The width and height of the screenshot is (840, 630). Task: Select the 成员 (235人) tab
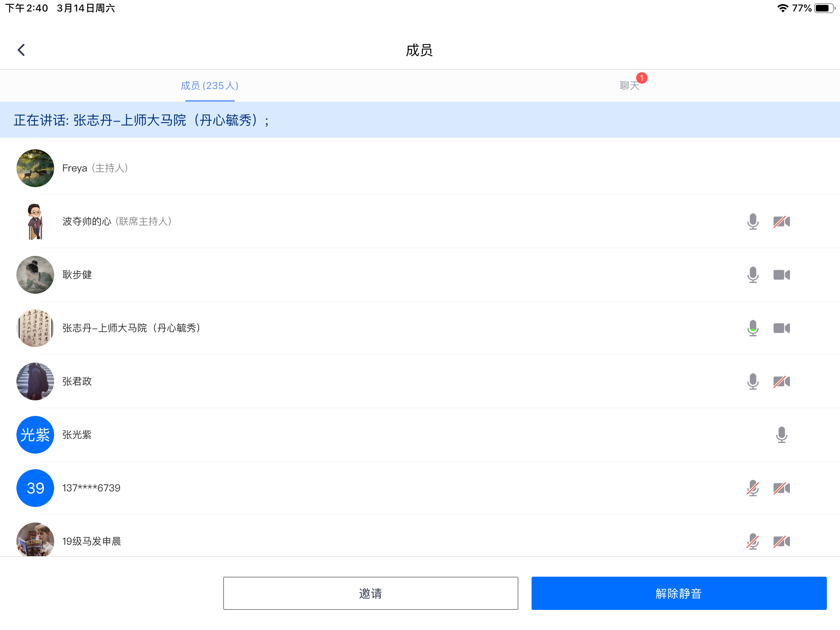point(210,86)
